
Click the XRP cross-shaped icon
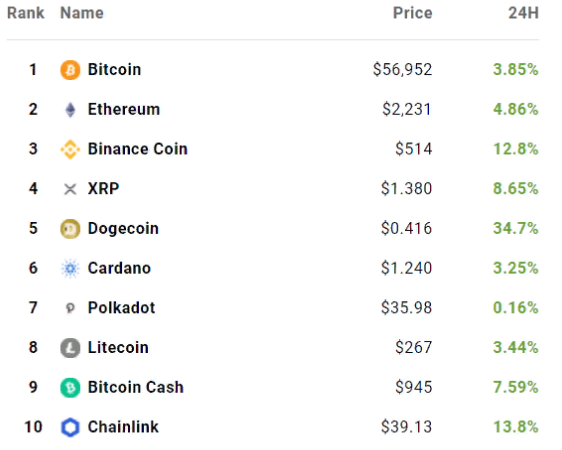click(x=70, y=189)
